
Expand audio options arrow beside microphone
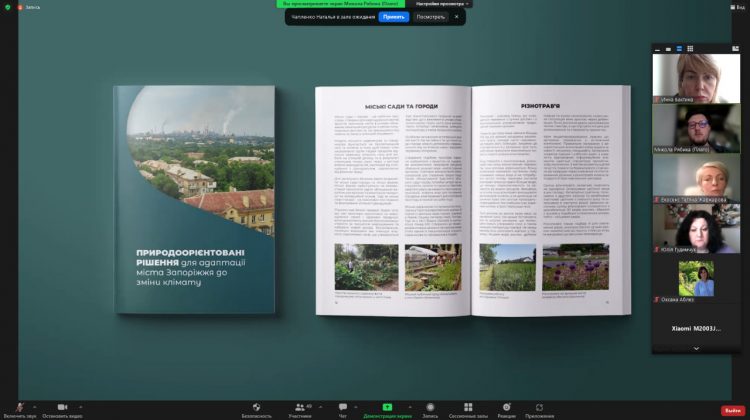click(37, 404)
